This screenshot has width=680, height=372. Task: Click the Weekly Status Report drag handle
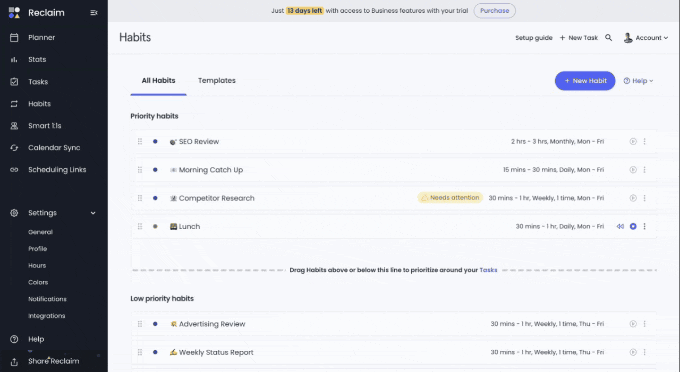click(140, 352)
